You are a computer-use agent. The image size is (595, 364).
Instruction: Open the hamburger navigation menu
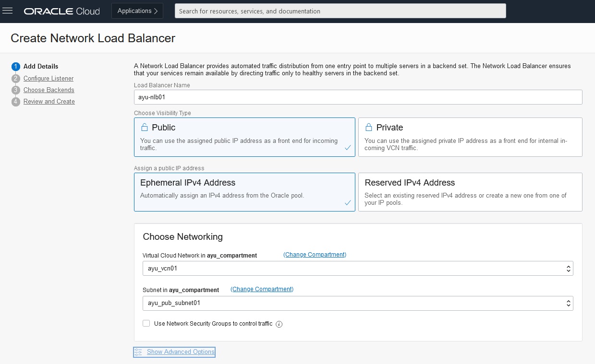(x=8, y=11)
